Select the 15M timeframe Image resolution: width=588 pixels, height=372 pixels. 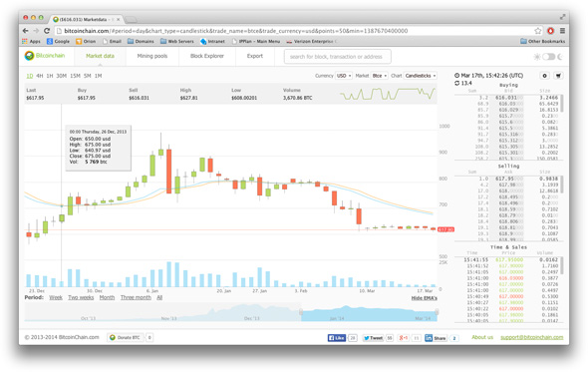pos(75,76)
